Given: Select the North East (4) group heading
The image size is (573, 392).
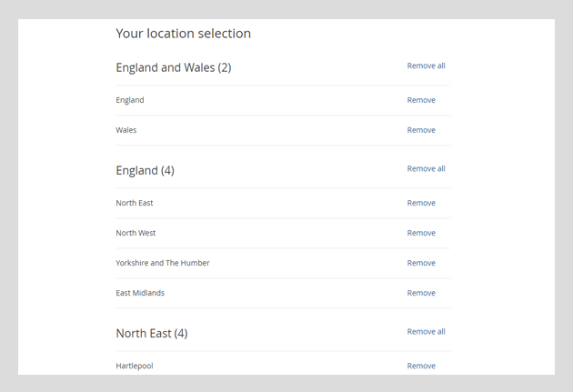Looking at the screenshot, I should click(152, 334).
